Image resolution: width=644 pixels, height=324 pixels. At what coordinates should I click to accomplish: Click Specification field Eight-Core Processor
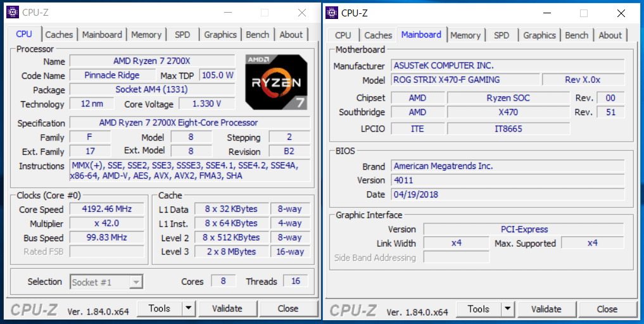(190, 122)
